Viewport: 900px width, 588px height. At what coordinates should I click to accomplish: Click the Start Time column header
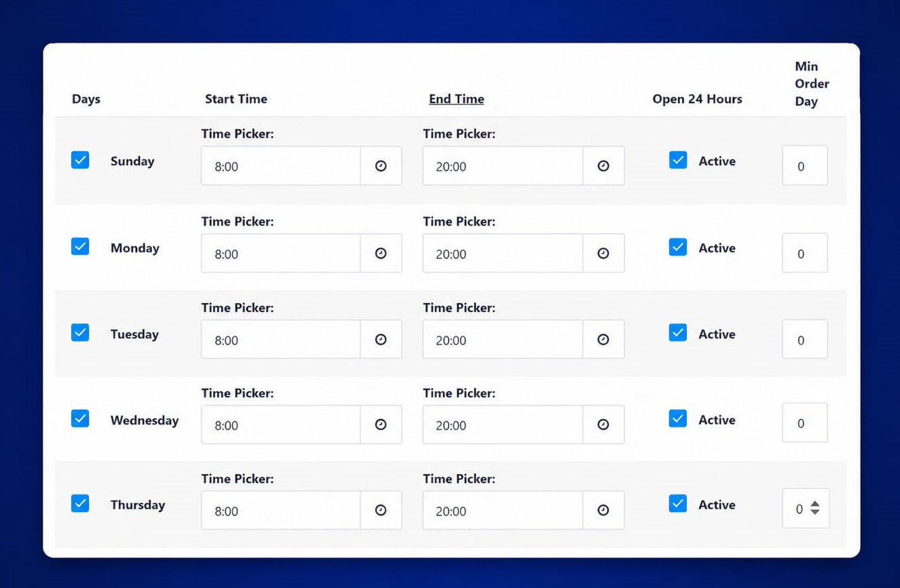236,99
